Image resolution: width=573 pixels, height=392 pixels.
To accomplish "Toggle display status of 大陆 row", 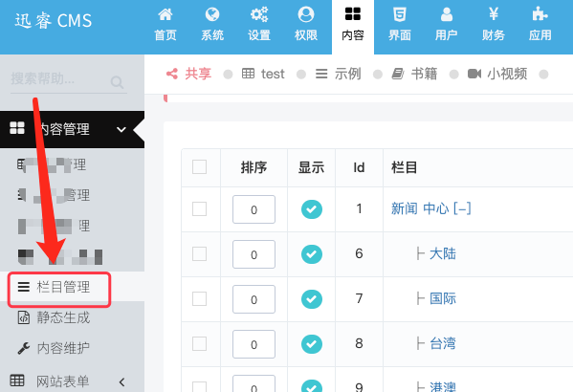I will click(x=312, y=254).
